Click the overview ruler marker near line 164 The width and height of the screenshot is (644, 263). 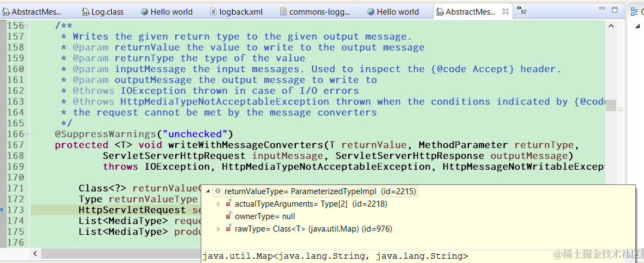pyautogui.click(x=620, y=109)
